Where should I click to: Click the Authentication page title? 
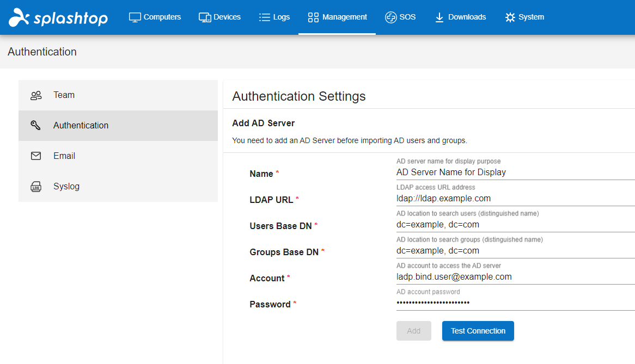click(x=42, y=52)
